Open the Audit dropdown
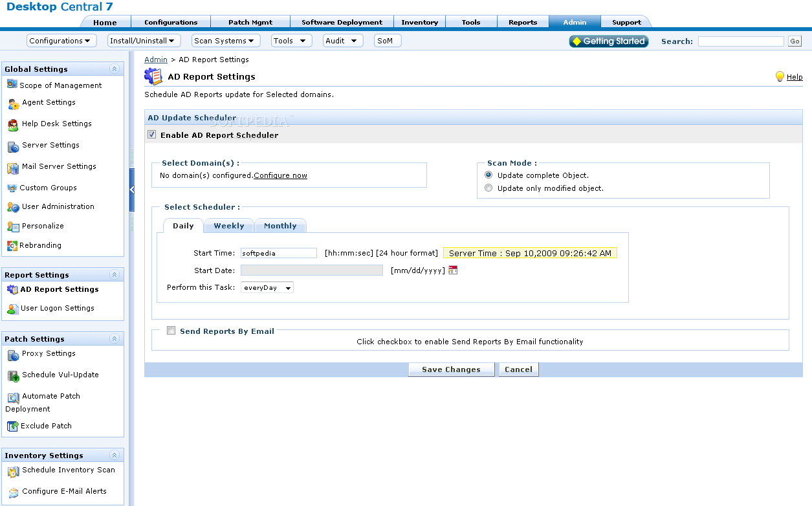 click(343, 41)
